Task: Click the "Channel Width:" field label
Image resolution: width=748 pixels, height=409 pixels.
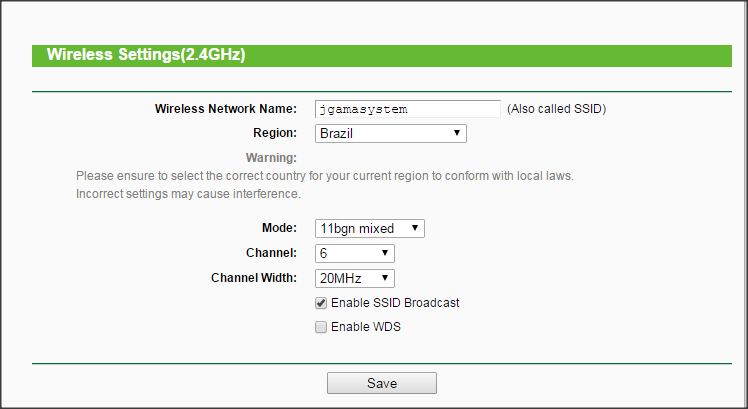Action: click(x=254, y=278)
